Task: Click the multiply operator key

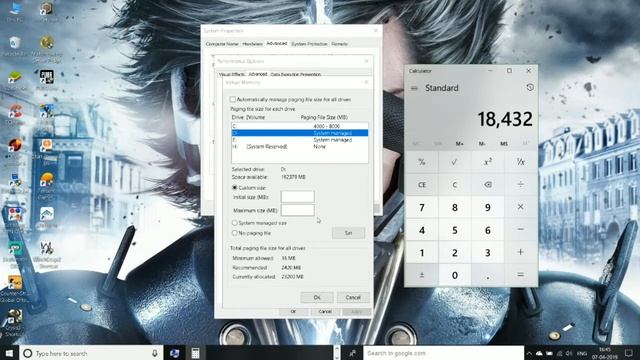Action: click(520, 207)
